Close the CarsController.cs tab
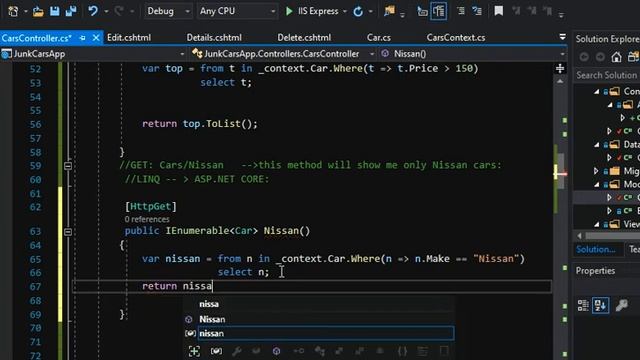 coord(96,38)
